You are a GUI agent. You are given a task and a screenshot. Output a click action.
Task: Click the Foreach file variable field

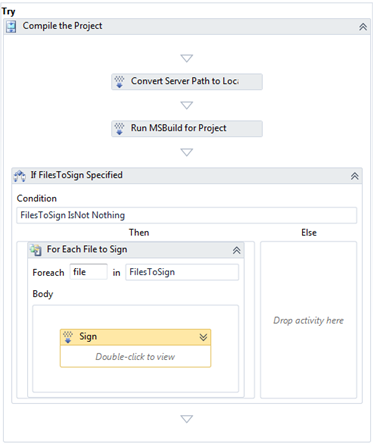[89, 272]
